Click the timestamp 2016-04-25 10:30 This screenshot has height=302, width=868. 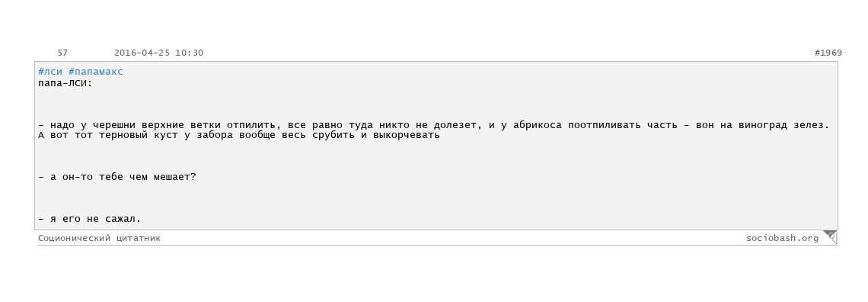pos(159,53)
